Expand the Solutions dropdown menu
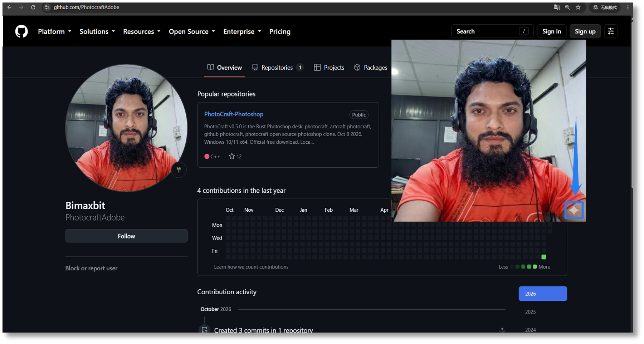 97,31
